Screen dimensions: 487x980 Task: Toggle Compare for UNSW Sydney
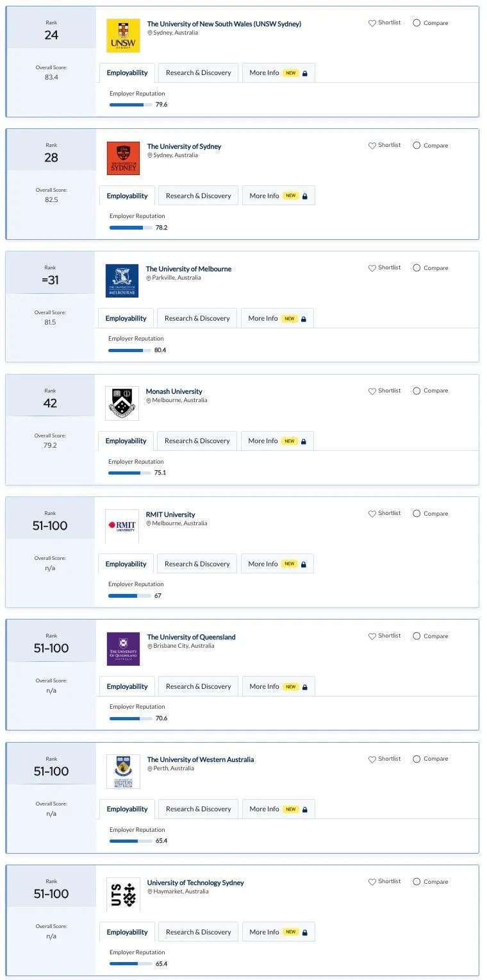[417, 23]
